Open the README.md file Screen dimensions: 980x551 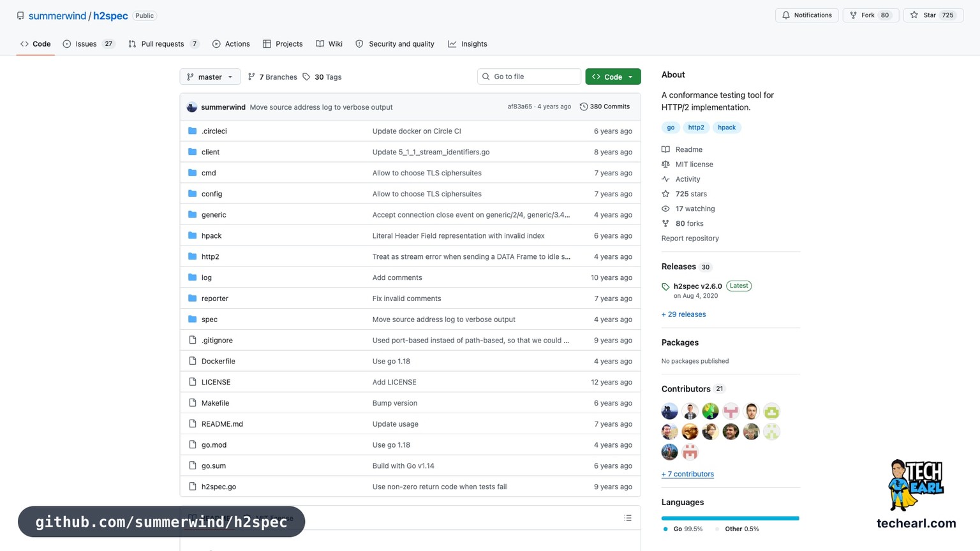(222, 424)
